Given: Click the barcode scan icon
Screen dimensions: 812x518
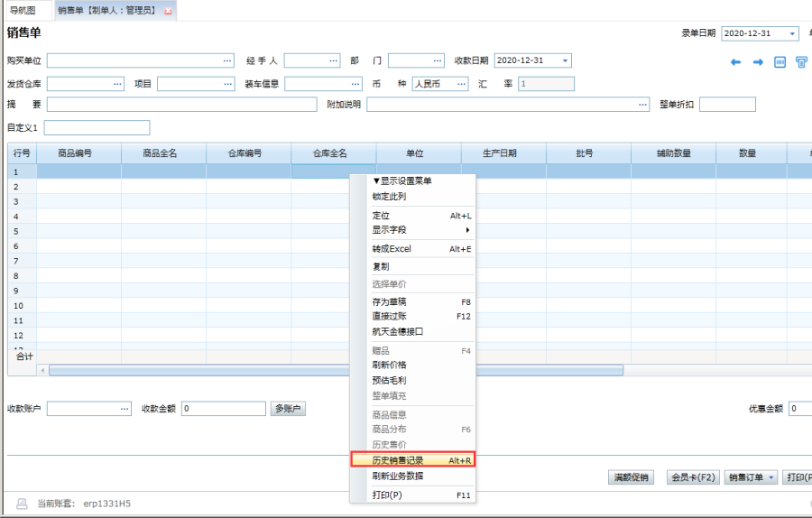Looking at the screenshot, I should pos(780,62).
